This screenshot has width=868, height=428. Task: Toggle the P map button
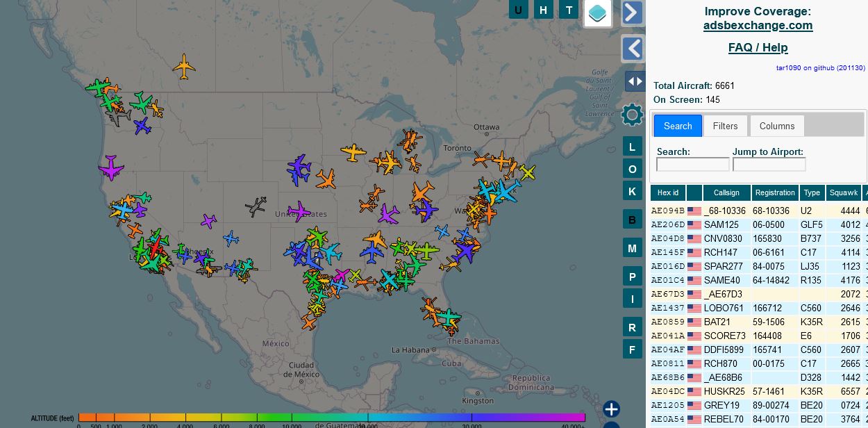coord(632,277)
